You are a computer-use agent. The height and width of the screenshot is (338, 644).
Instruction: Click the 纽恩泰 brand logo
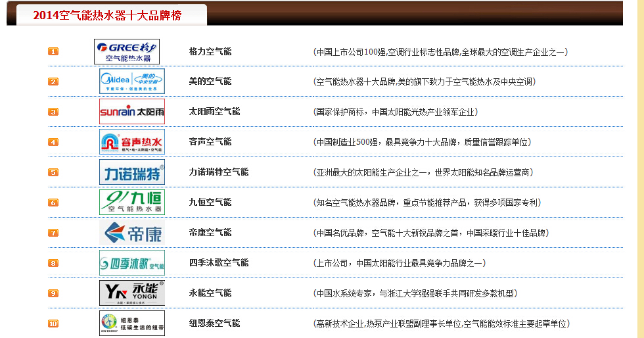[x=132, y=323]
